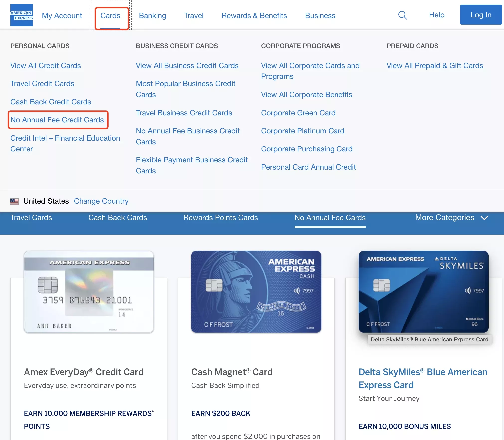The height and width of the screenshot is (440, 504).
Task: Open Delta SkyMiles Blue American Express Card title
Action: (423, 378)
